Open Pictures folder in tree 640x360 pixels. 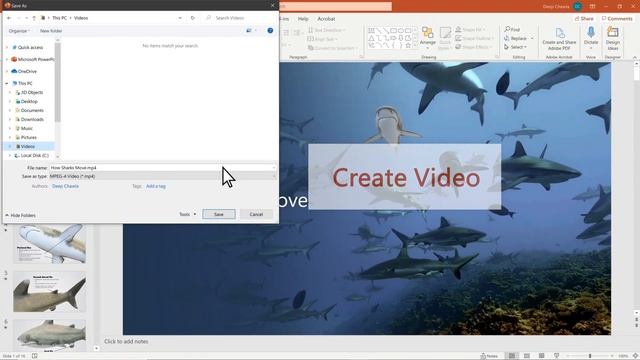29,137
